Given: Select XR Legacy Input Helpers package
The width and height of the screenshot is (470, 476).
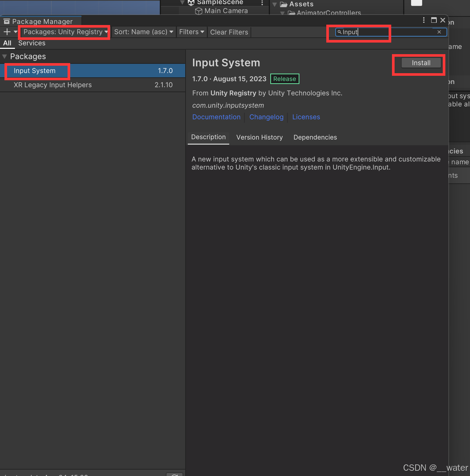Looking at the screenshot, I should pyautogui.click(x=93, y=85).
